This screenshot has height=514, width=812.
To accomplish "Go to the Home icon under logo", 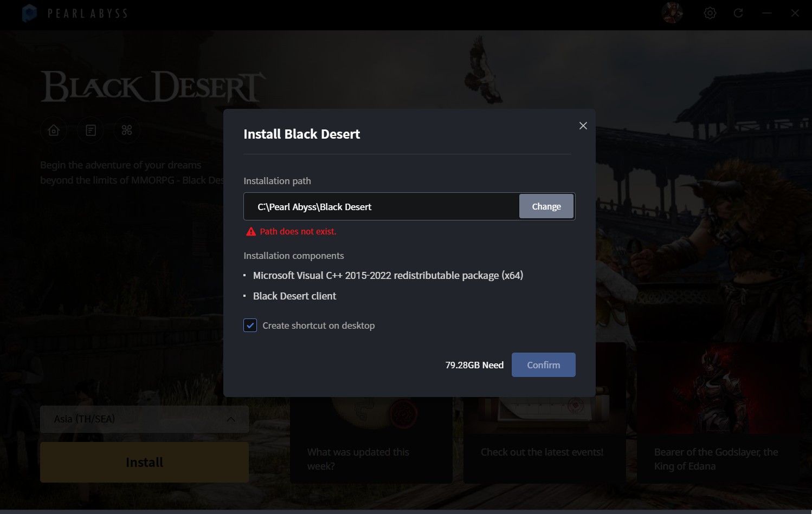I will coord(54,131).
